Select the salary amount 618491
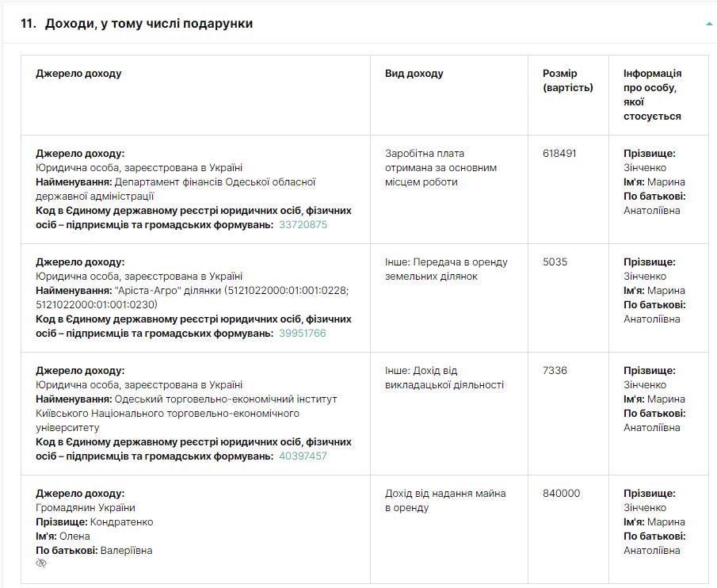 click(x=559, y=154)
